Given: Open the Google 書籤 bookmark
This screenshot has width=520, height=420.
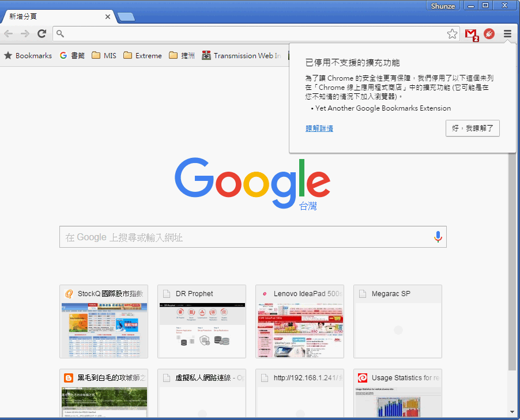Looking at the screenshot, I should [72, 55].
